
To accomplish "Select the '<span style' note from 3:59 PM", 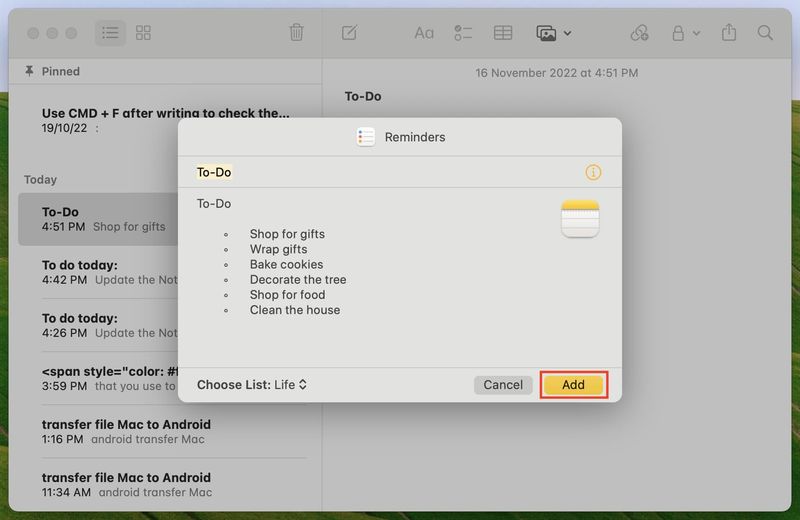I will coord(109,378).
